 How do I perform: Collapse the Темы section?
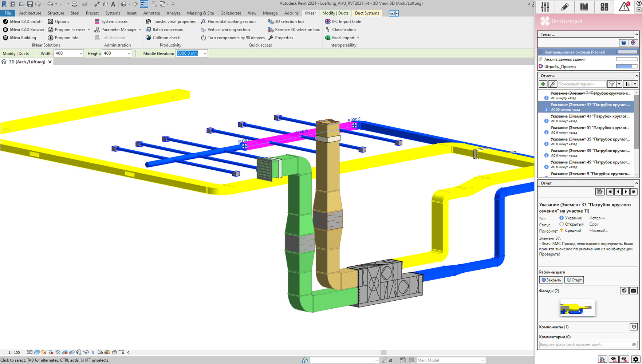[636, 34]
